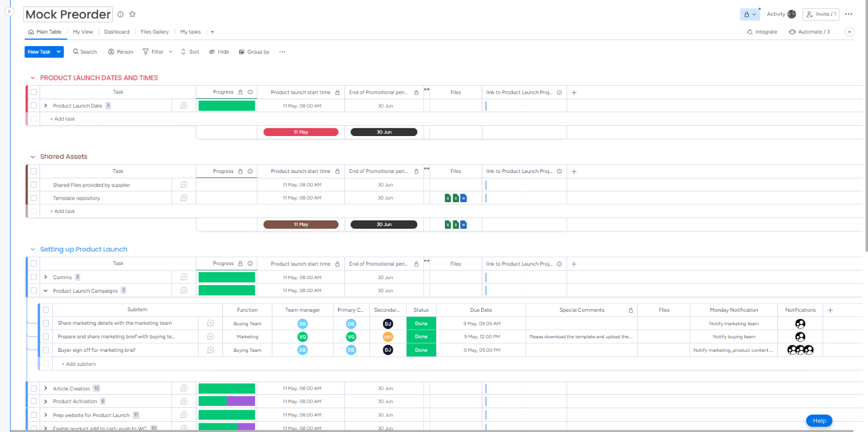The width and height of the screenshot is (868, 432).
Task: Click Product Activation progress bar
Action: click(x=226, y=401)
